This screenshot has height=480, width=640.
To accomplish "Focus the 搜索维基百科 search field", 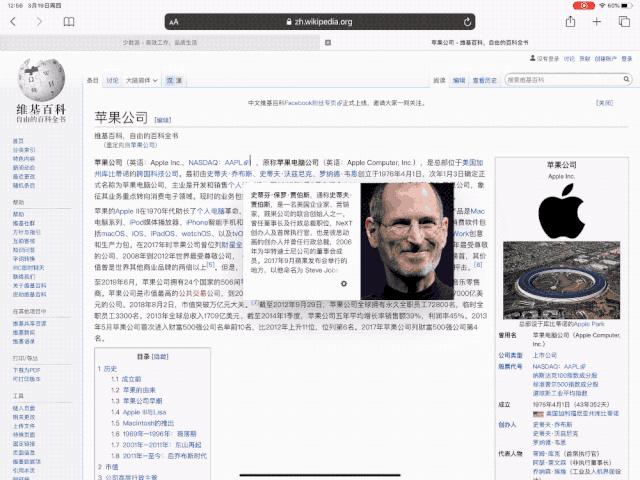I will 563,80.
